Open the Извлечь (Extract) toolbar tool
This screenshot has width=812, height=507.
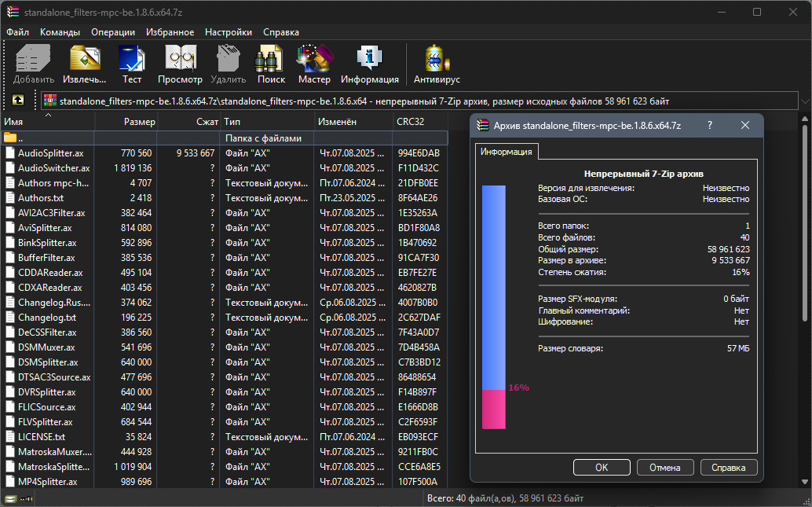(85, 57)
